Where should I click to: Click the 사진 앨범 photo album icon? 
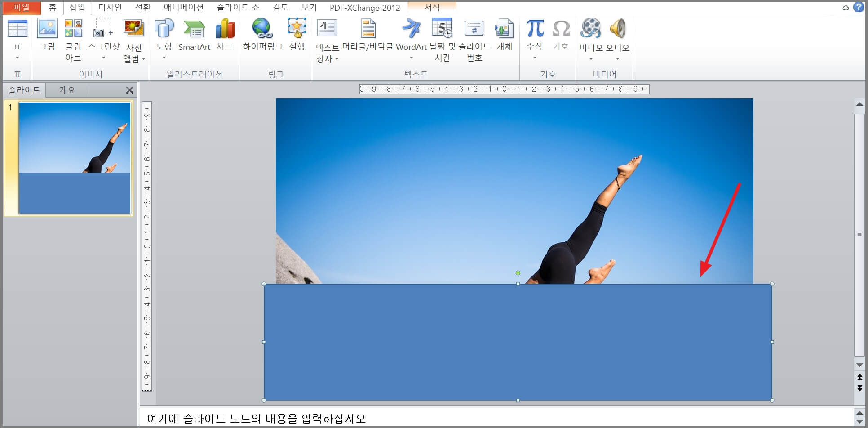click(134, 29)
